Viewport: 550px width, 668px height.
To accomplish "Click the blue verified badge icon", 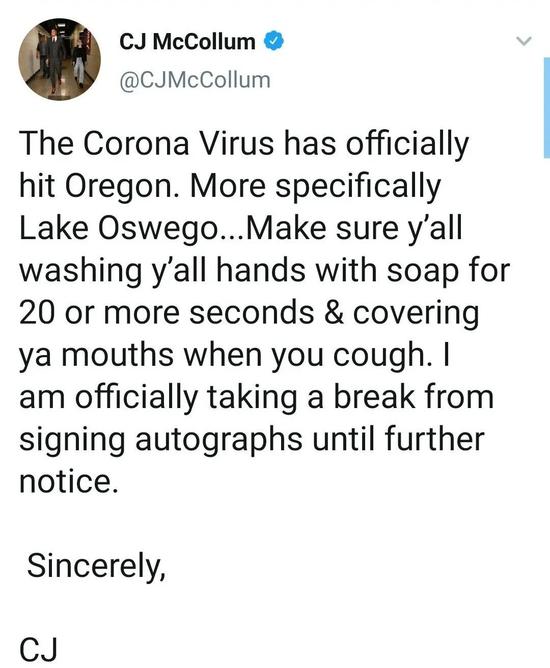I will pos(274,41).
